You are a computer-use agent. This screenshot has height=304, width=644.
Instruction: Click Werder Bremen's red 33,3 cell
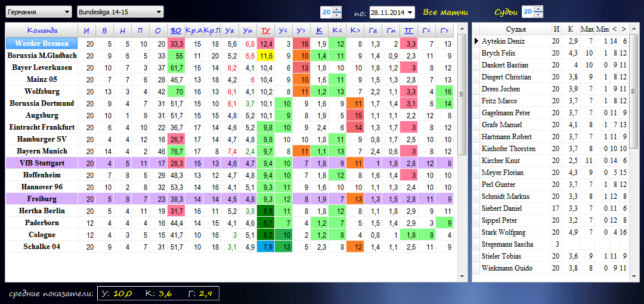pos(176,43)
